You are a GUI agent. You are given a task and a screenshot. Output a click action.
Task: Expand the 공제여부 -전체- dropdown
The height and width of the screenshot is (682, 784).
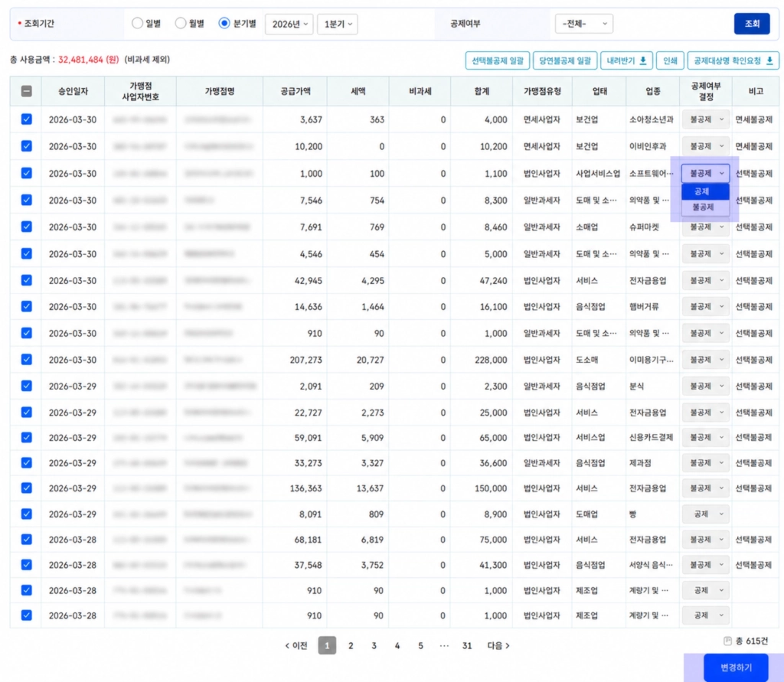point(584,24)
